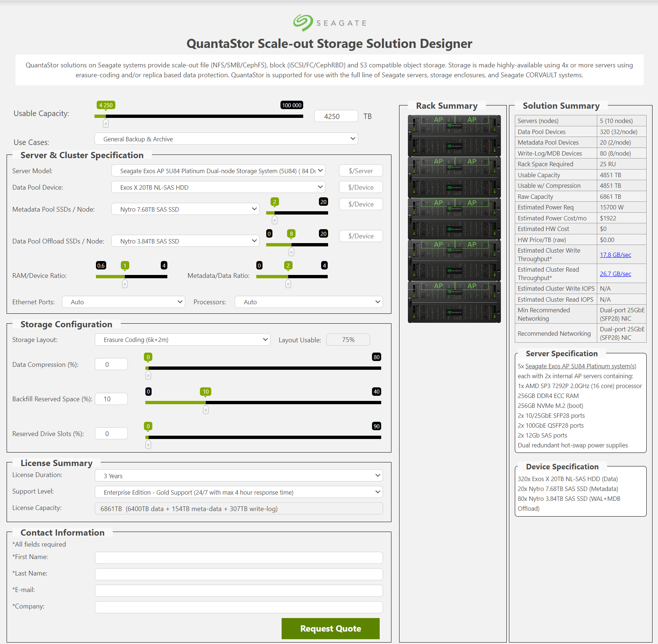Screen dimensions: 658x644
Task: Expand the Data Pool Device selector
Action: pyautogui.click(x=218, y=187)
